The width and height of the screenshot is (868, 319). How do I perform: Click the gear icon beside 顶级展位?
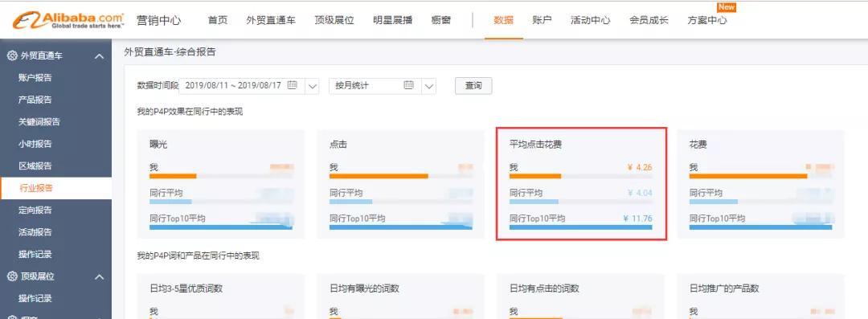(11, 276)
